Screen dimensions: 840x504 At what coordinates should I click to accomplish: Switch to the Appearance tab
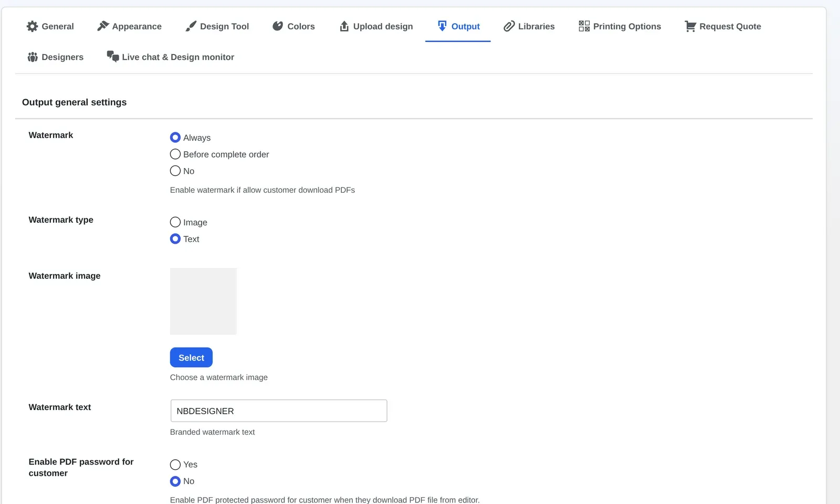(x=130, y=26)
